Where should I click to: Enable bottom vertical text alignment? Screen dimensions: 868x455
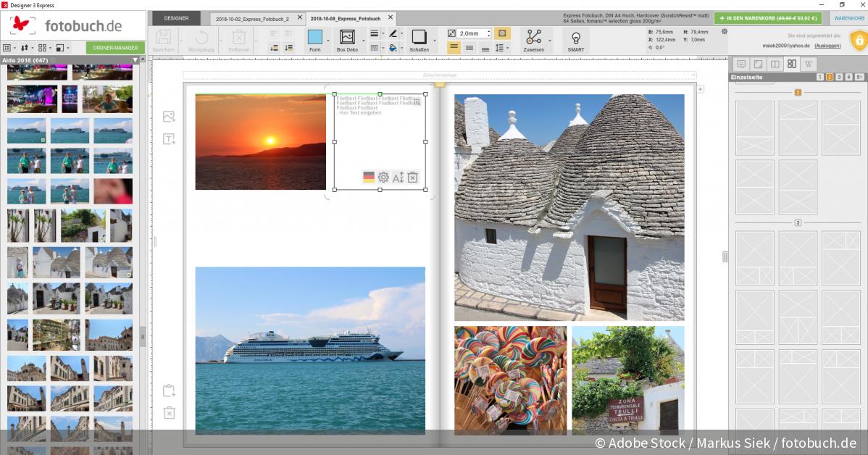point(485,49)
